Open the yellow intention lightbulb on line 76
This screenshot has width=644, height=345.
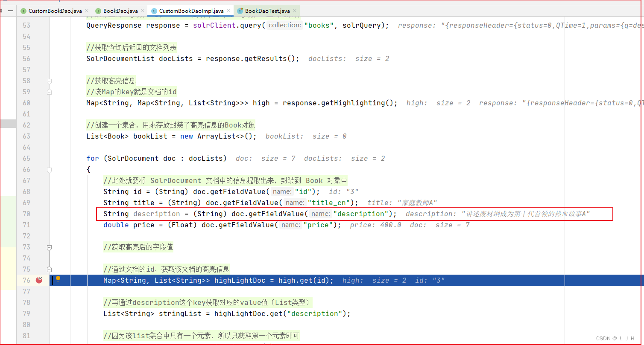[x=58, y=279]
